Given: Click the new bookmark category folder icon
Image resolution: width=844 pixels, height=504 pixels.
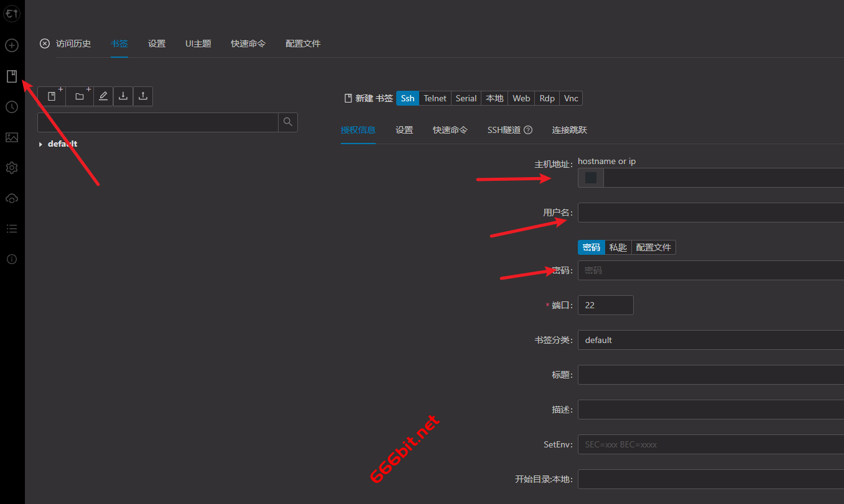Looking at the screenshot, I should pyautogui.click(x=80, y=96).
